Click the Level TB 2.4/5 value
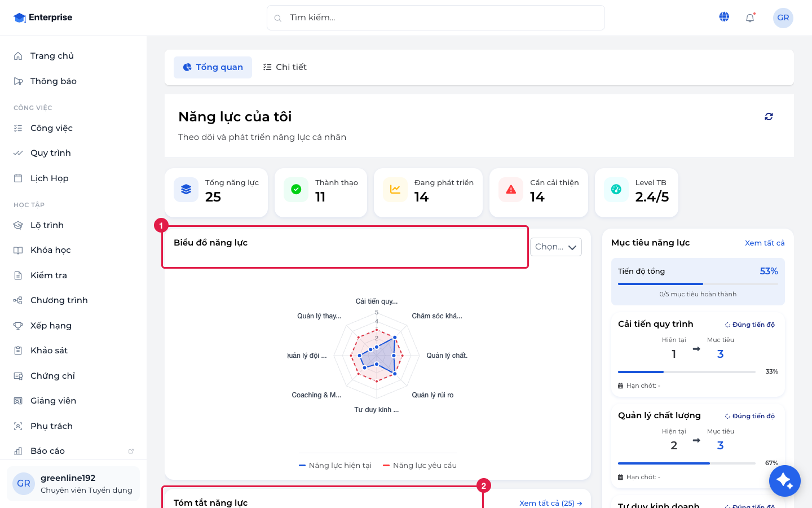 pos(652,197)
